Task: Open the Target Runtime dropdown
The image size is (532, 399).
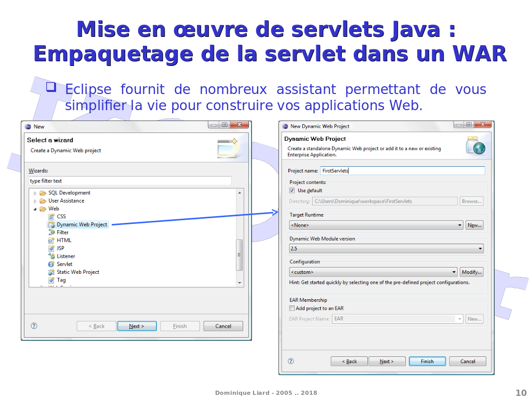Action: click(460, 225)
